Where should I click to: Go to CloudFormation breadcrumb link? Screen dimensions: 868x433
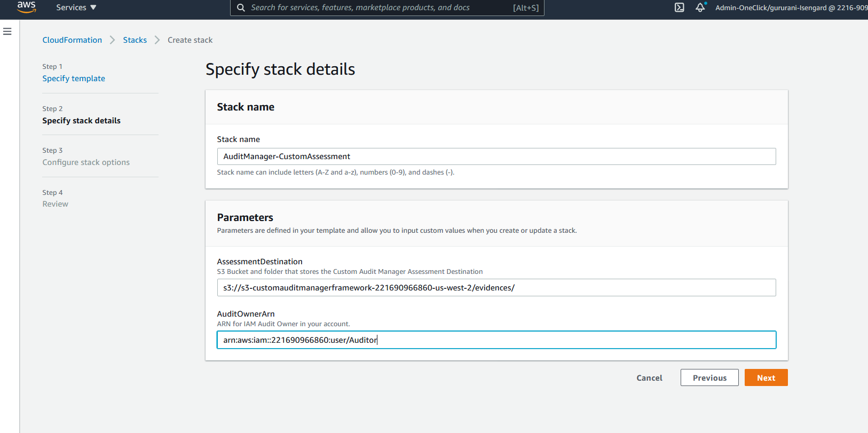(72, 40)
